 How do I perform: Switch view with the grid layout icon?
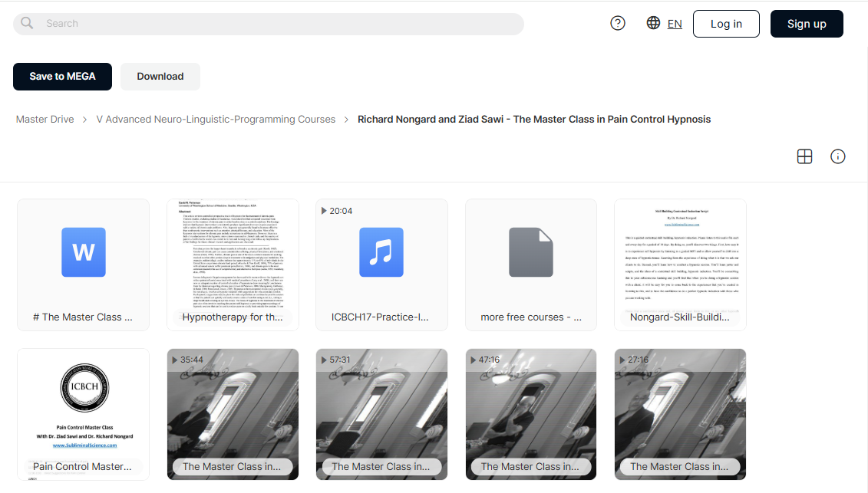[804, 156]
